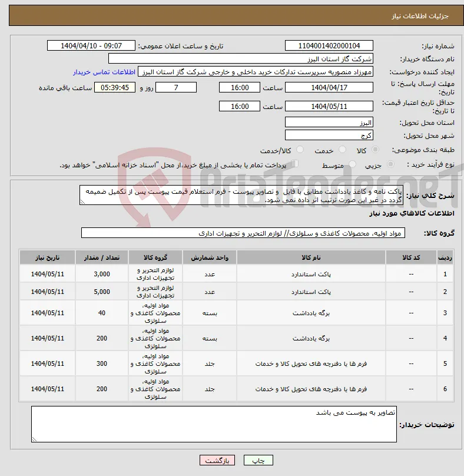Click the quantity 40 cell
The height and width of the screenshot is (476, 464).
(102, 313)
